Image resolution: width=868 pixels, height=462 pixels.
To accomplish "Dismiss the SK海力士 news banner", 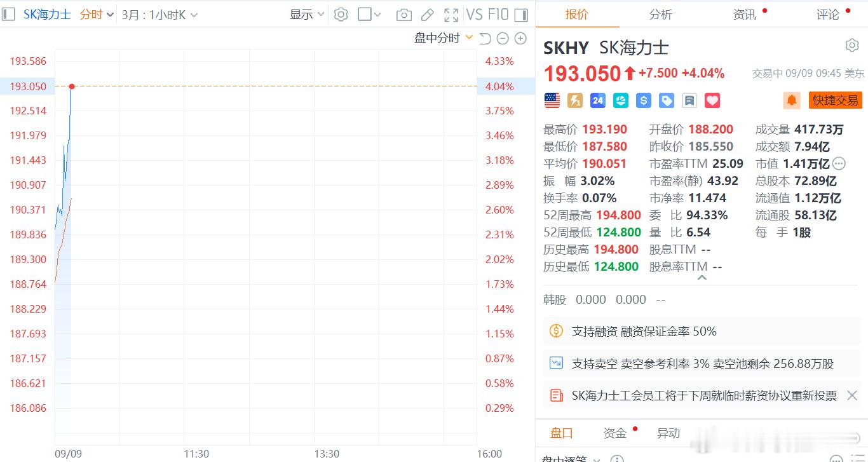I will click(852, 395).
